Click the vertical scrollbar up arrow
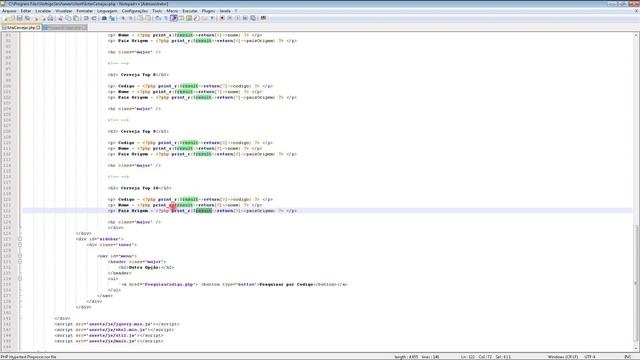The image size is (640, 360). [x=636, y=36]
